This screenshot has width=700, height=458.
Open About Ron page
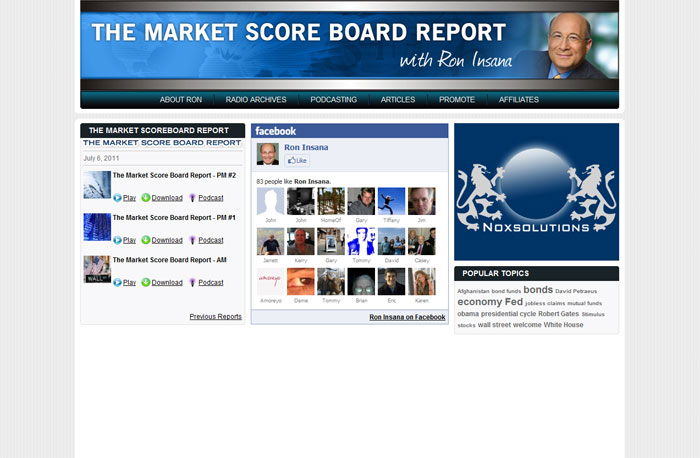(x=181, y=100)
